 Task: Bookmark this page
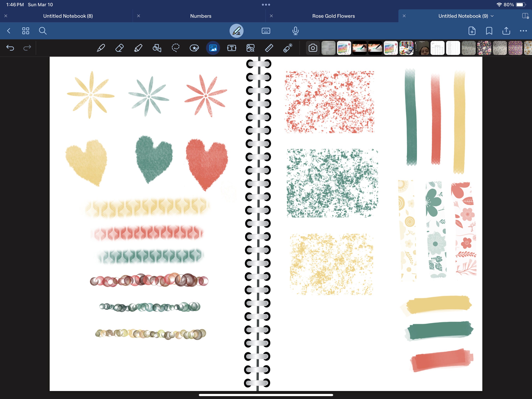pos(489,31)
